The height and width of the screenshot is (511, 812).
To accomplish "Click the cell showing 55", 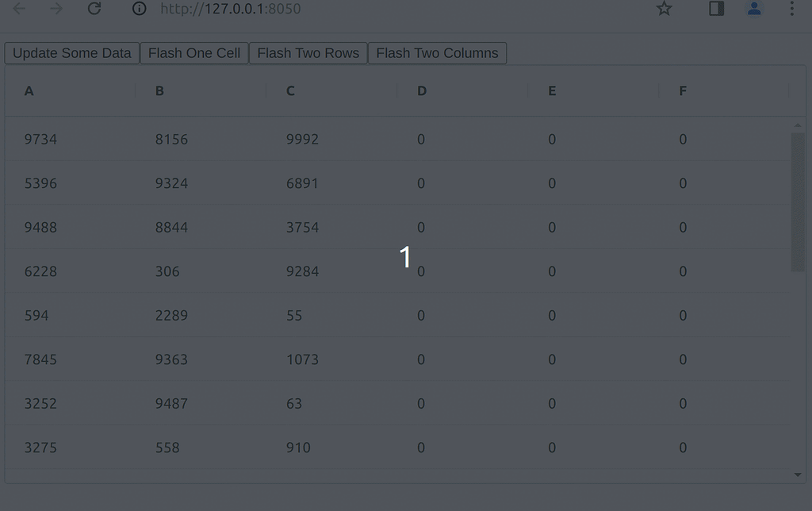I will [293, 315].
